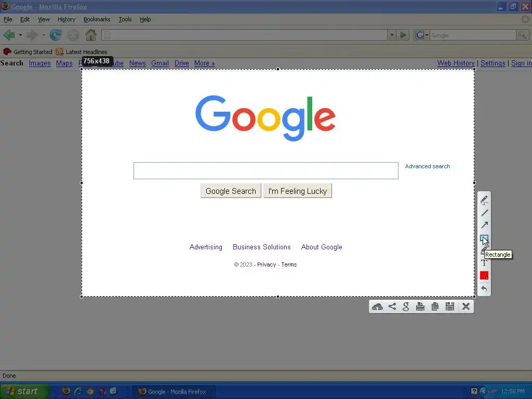Click the green Go button
The width and height of the screenshot is (532, 399).
403,35
